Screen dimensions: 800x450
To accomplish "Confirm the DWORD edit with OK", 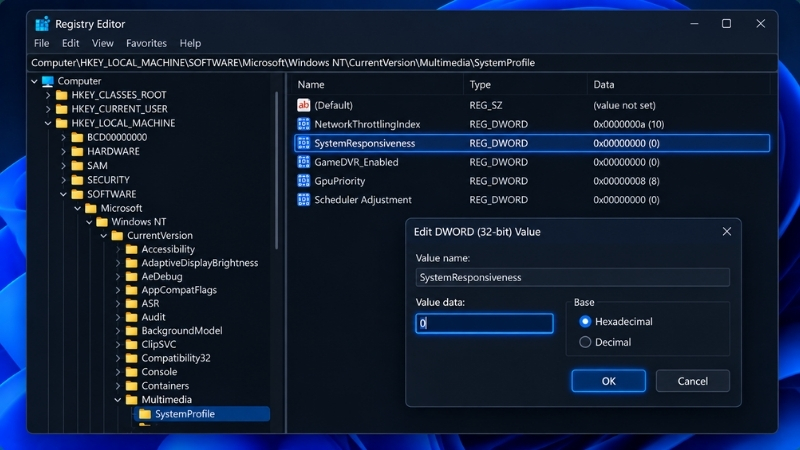I will (609, 381).
